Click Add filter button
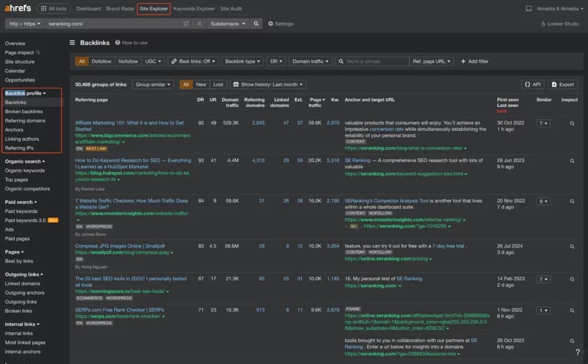Viewport: 588px width, 364px height. coord(474,61)
